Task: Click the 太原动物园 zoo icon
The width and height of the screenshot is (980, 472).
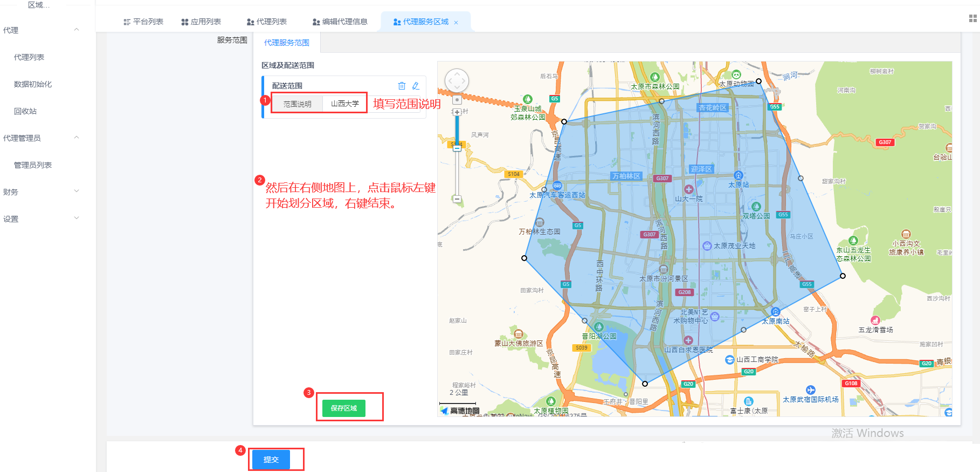Action: [x=736, y=74]
